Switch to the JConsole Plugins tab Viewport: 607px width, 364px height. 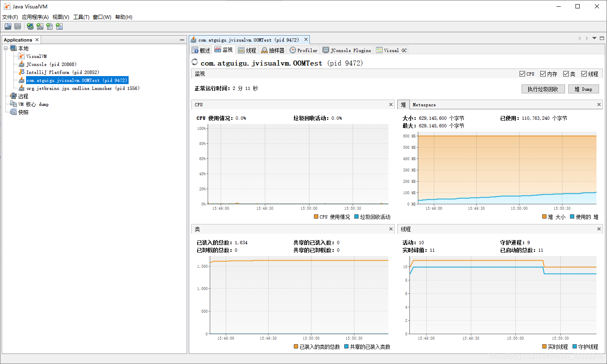tap(347, 50)
